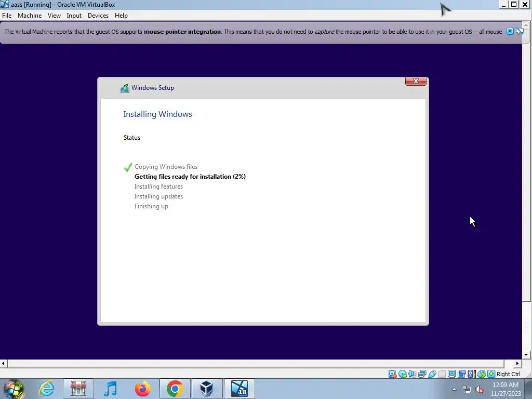Switch to VirtualBox Manager in taskbar
This screenshot has height=399, width=532.
[207, 389]
